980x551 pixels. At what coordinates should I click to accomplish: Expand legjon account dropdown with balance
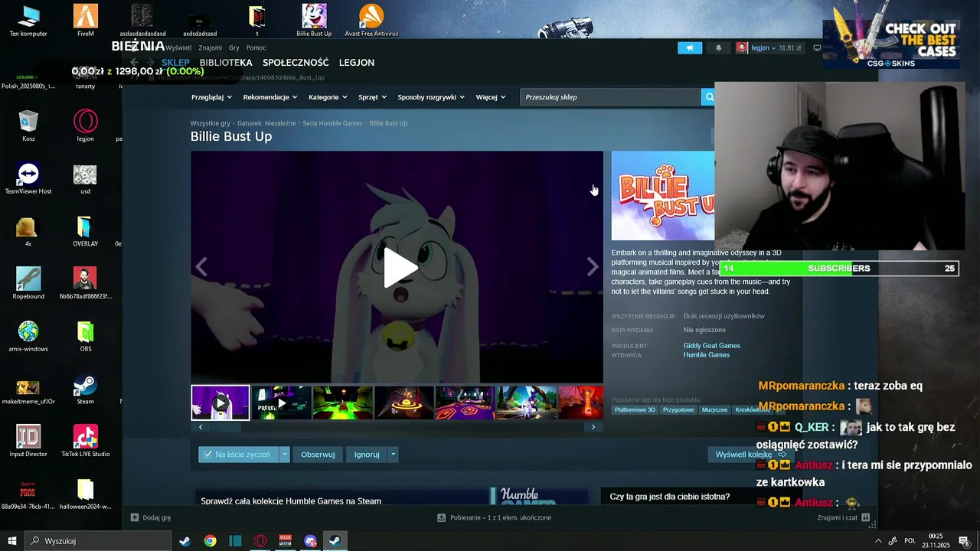pos(776,47)
